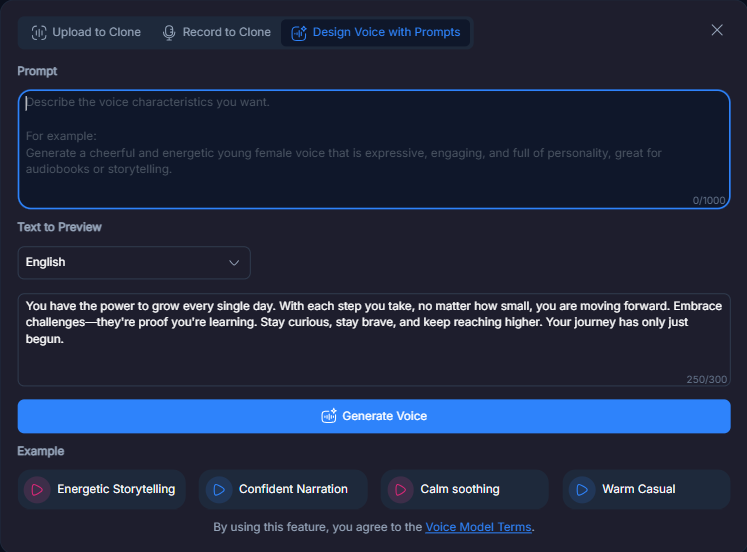Close the voice design dialog

pyautogui.click(x=717, y=30)
